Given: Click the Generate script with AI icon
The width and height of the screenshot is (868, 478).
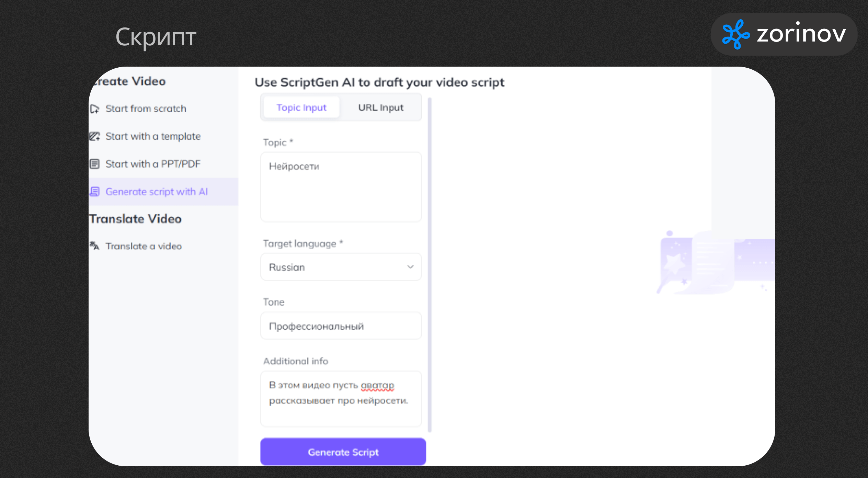Looking at the screenshot, I should pos(95,192).
